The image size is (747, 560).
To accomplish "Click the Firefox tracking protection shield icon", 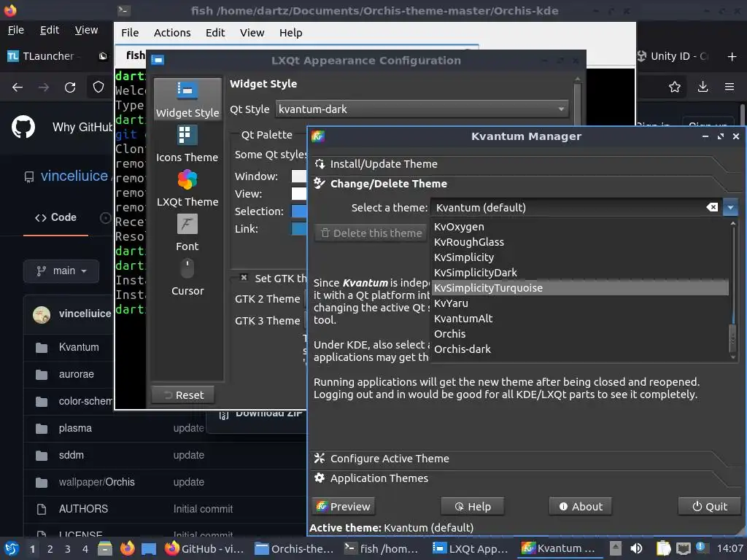I will point(98,87).
